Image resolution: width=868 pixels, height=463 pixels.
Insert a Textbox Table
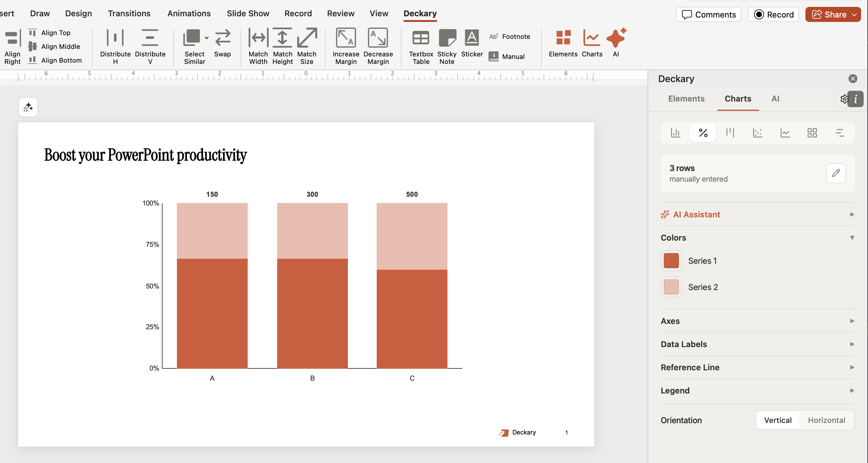[421, 38]
